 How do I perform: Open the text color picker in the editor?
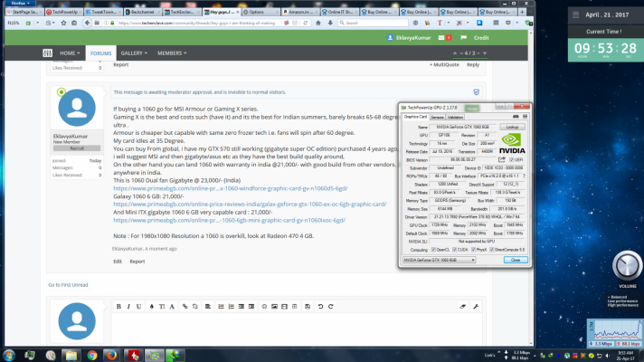152,306
